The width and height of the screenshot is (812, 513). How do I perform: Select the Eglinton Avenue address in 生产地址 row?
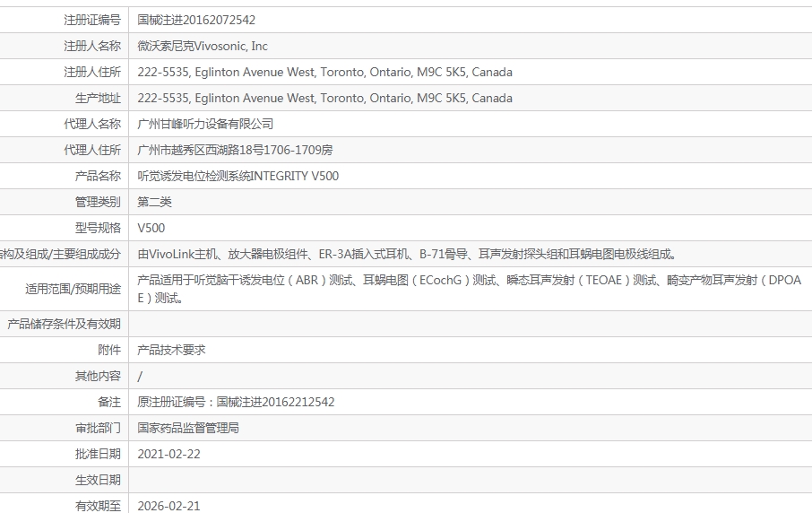(324, 98)
